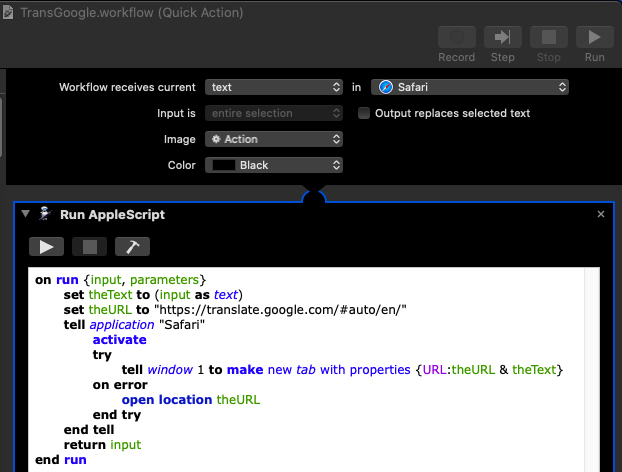Click the 'activate' command in script
Screen dimensions: 622x472
[119, 340]
